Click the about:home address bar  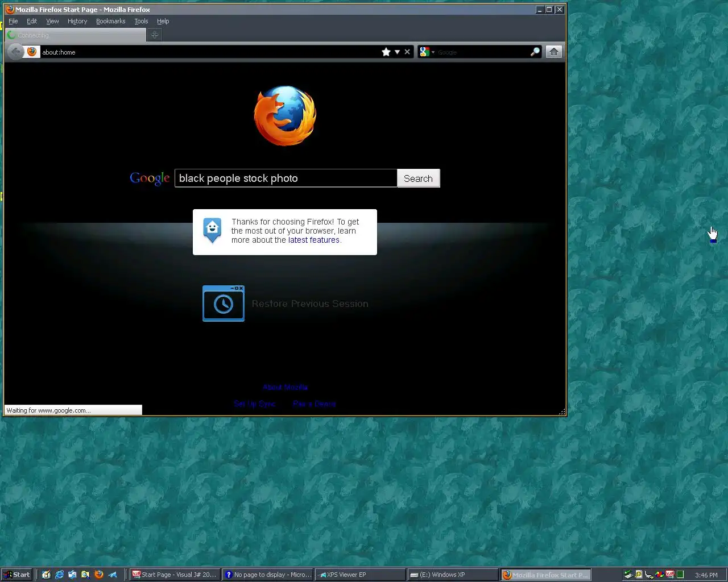(210, 52)
